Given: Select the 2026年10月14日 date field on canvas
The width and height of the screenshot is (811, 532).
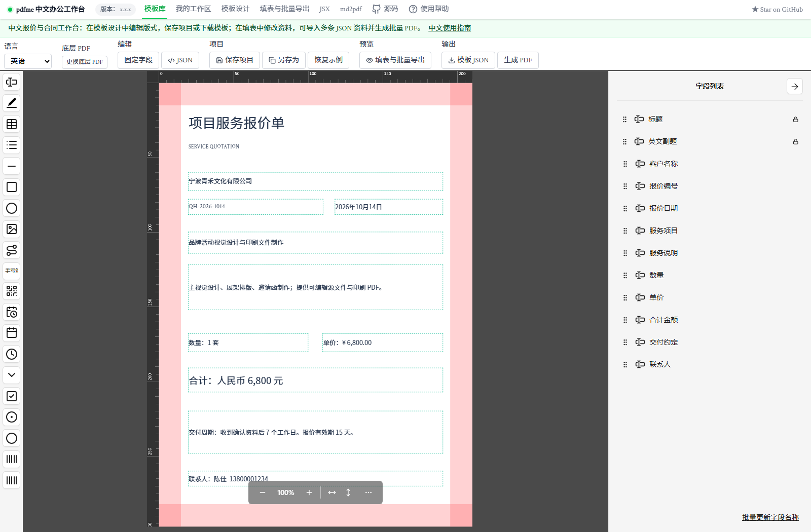Looking at the screenshot, I should click(x=389, y=207).
